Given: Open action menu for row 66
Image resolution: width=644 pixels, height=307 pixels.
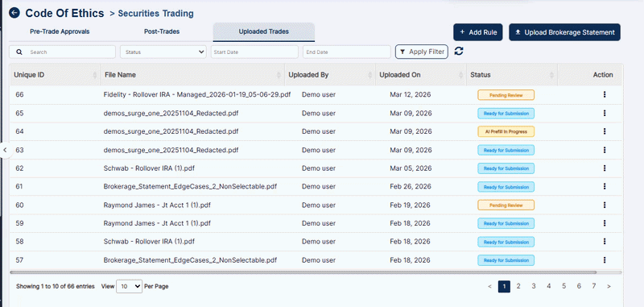Looking at the screenshot, I should tap(605, 94).
